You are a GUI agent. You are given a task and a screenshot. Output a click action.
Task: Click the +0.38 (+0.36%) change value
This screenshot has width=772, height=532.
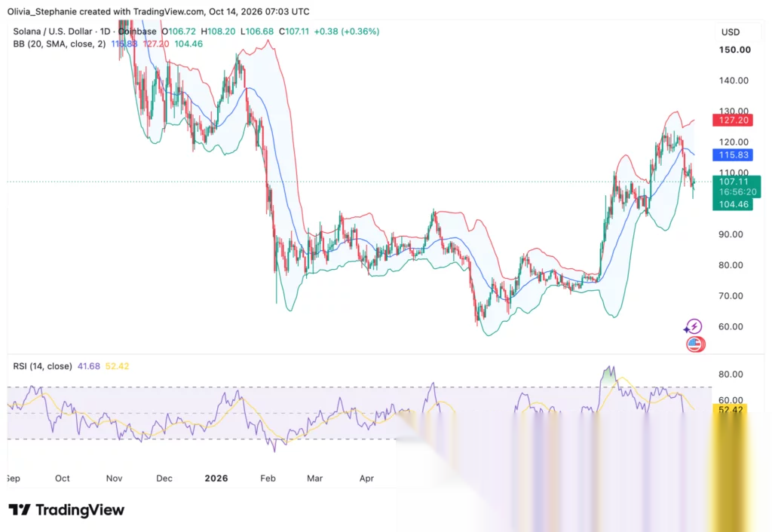pyautogui.click(x=347, y=32)
